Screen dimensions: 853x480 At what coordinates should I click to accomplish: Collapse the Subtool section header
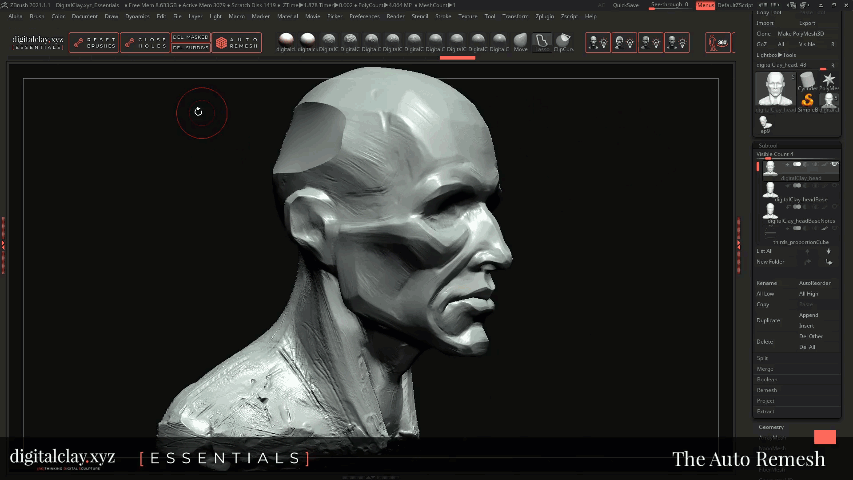tap(768, 146)
